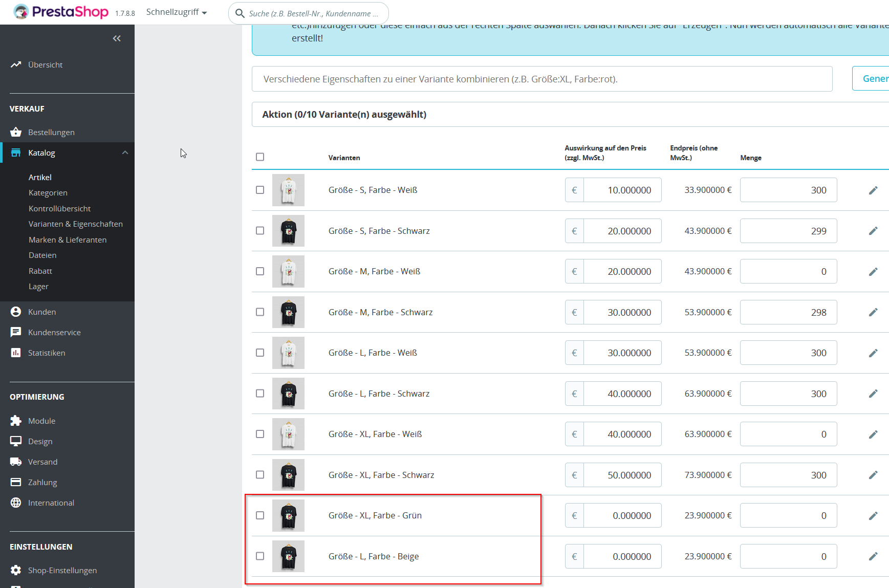Viewport: 889px width, 588px height.
Task: Edit variant Größe XL, Farbe Schwarz pencil
Action: click(x=873, y=475)
